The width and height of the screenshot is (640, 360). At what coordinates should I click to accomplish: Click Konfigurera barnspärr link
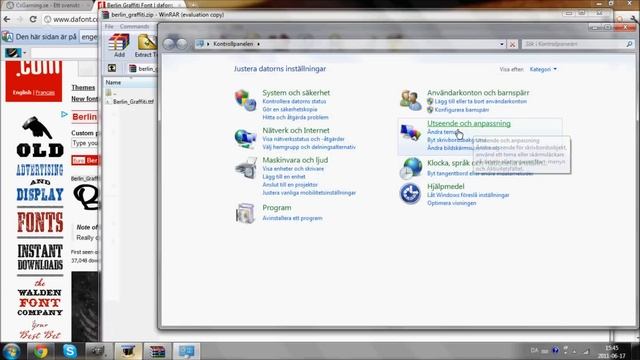(461, 110)
